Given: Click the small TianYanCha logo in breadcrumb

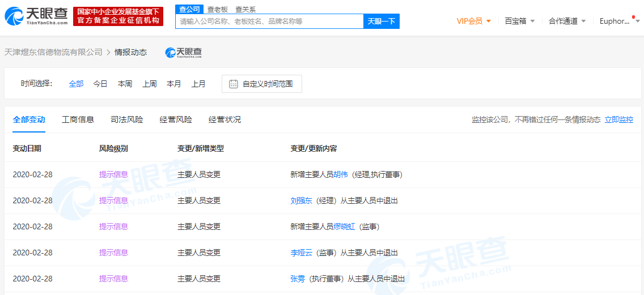Looking at the screenshot, I should point(184,52).
